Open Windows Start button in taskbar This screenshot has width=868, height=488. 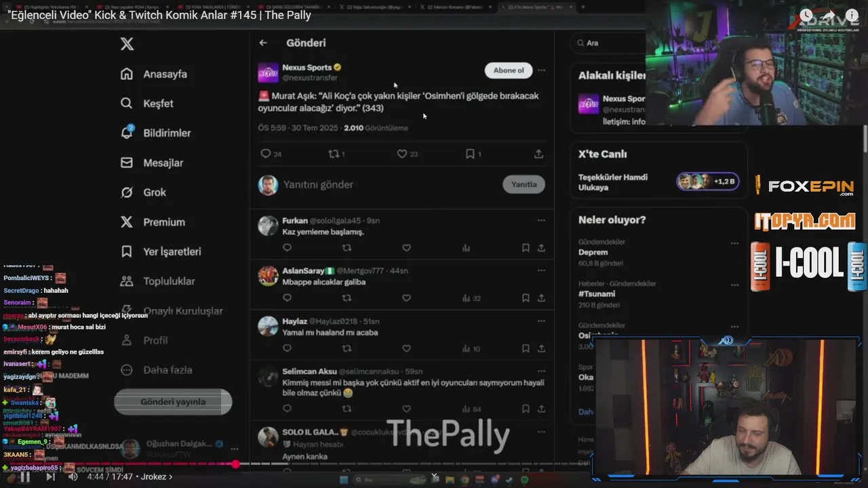tap(344, 480)
